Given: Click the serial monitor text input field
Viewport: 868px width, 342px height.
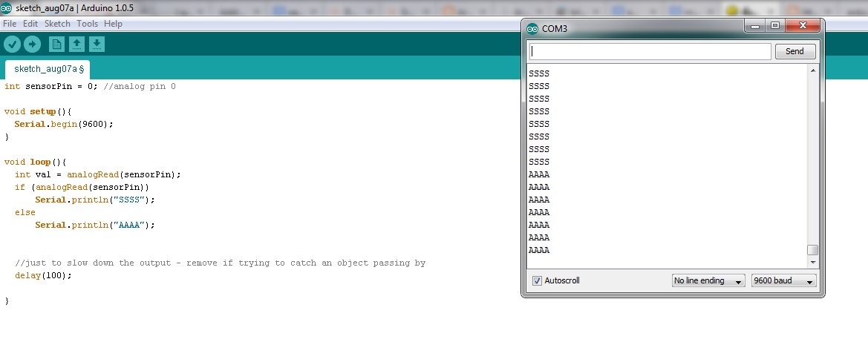Looking at the screenshot, I should coord(650,51).
